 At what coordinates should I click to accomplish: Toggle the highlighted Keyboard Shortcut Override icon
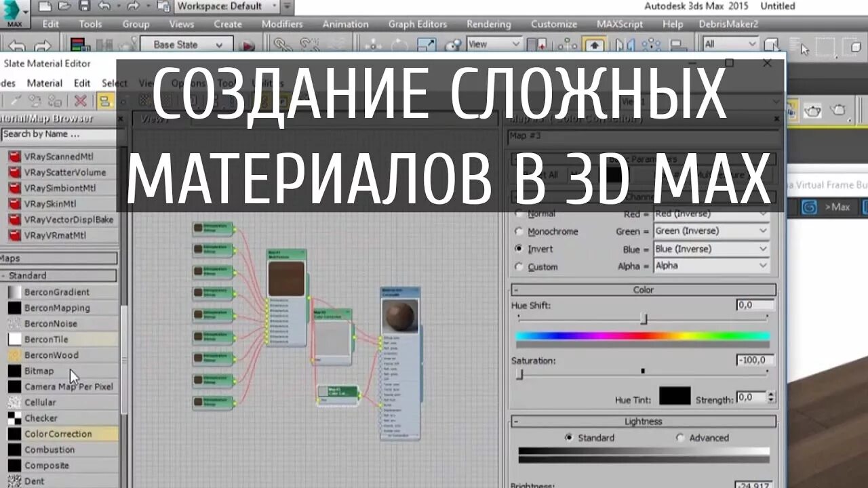595,45
